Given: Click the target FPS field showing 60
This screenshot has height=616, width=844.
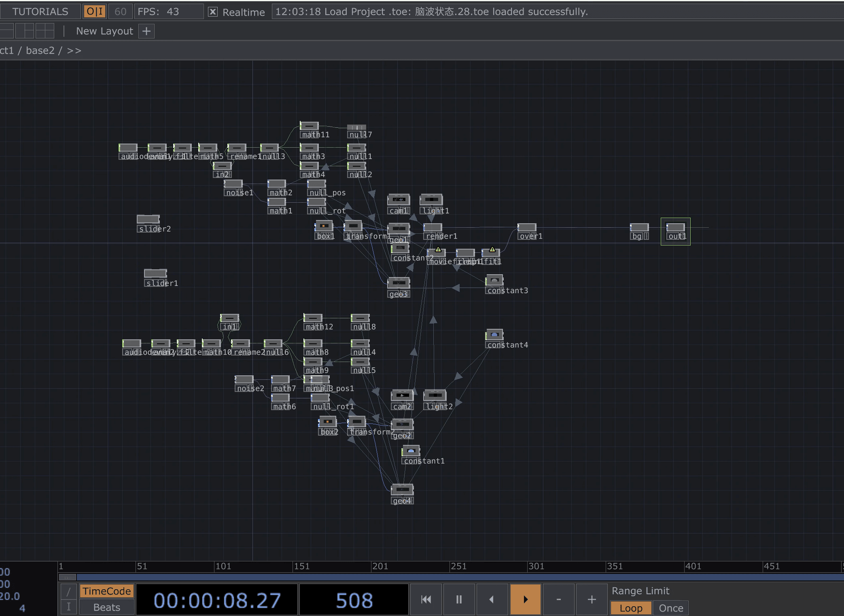Looking at the screenshot, I should point(120,11).
